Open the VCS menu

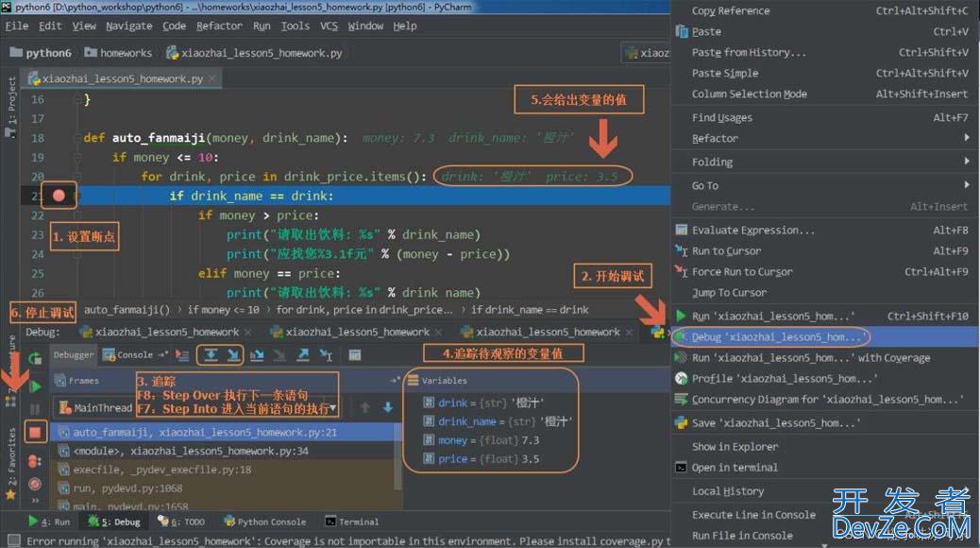click(329, 26)
